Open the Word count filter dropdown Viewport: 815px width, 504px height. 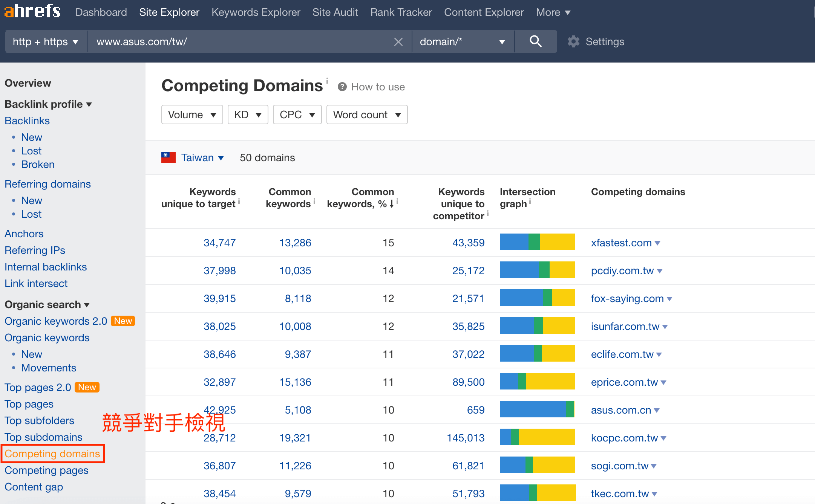coord(367,115)
